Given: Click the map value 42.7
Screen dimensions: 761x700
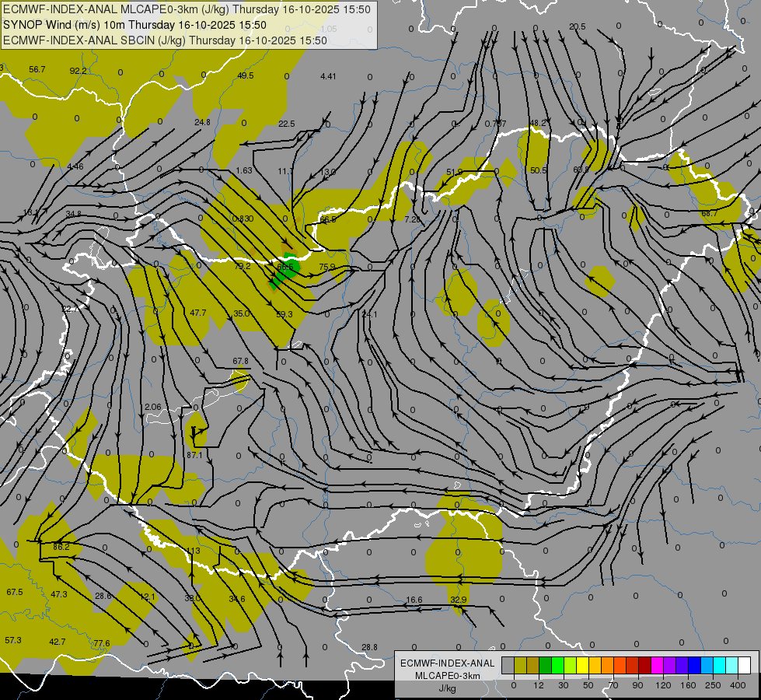Looking at the screenshot, I should tap(58, 642).
